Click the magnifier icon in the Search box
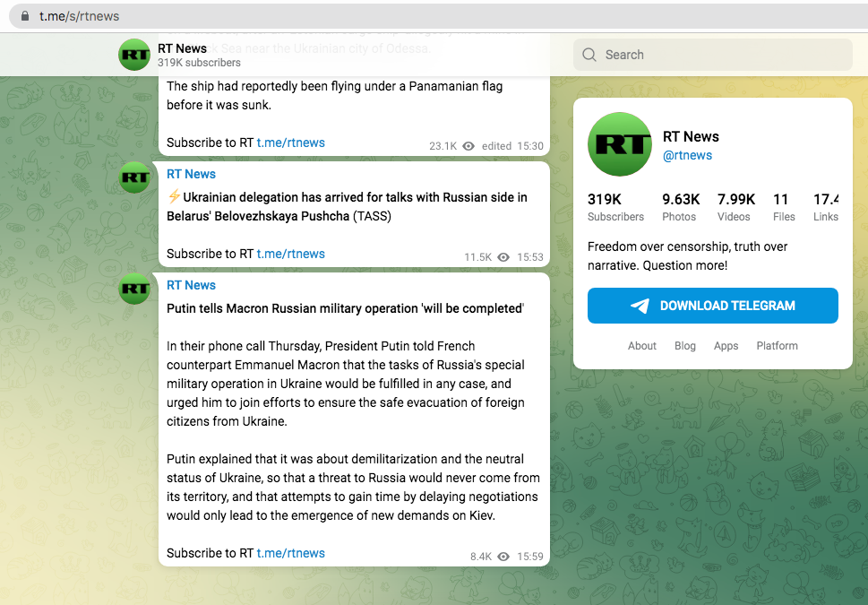 pos(589,55)
